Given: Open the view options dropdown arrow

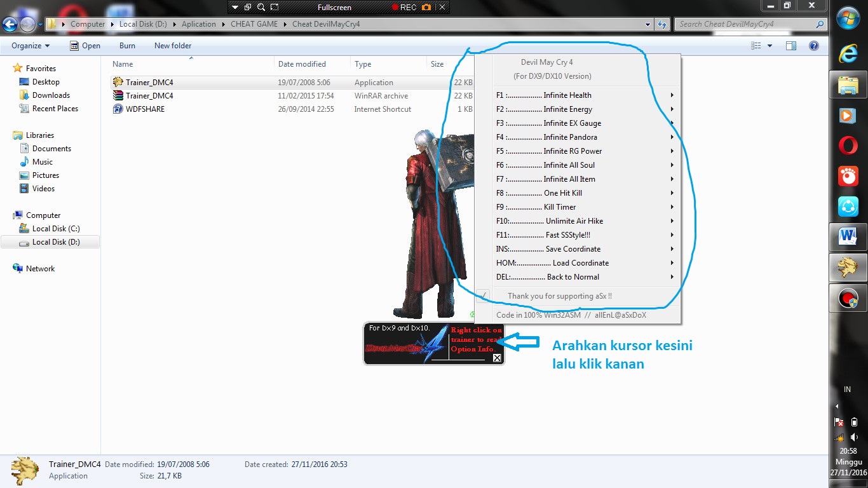Looking at the screenshot, I should [770, 46].
